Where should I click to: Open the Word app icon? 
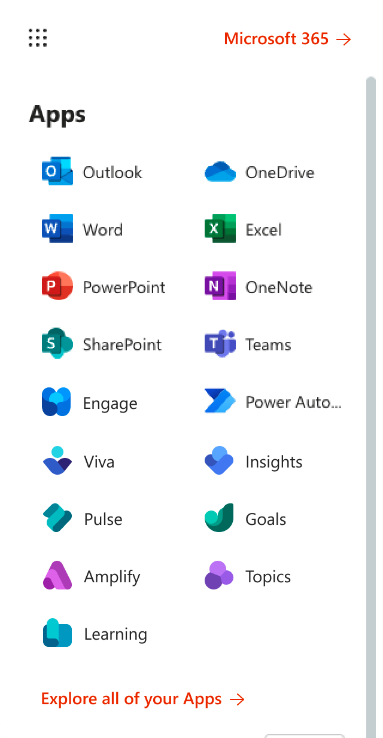(57, 229)
